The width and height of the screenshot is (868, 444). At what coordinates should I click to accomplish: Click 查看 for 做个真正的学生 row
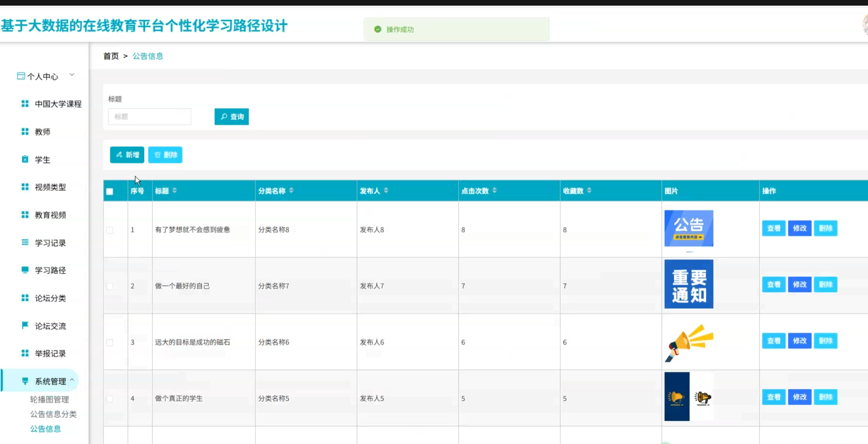pos(774,397)
